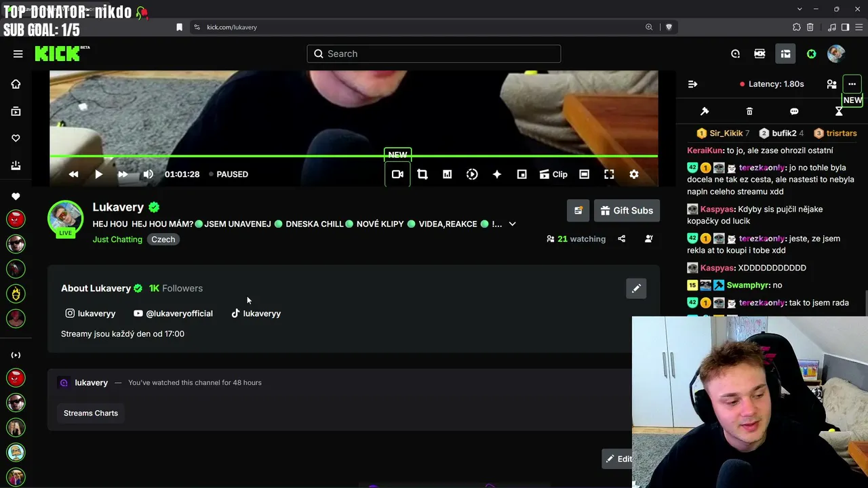Click the green K icon in the Kick header

pos(811,54)
